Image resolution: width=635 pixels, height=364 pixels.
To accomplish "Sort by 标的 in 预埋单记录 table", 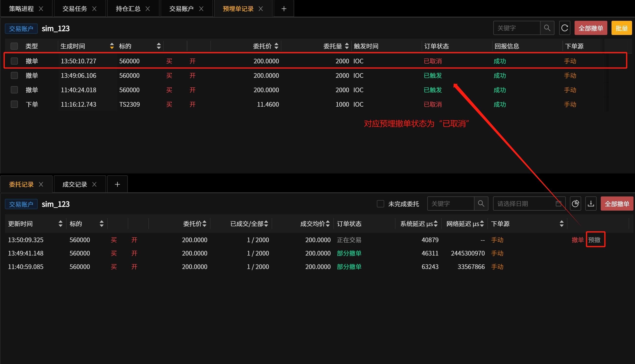I will (159, 46).
